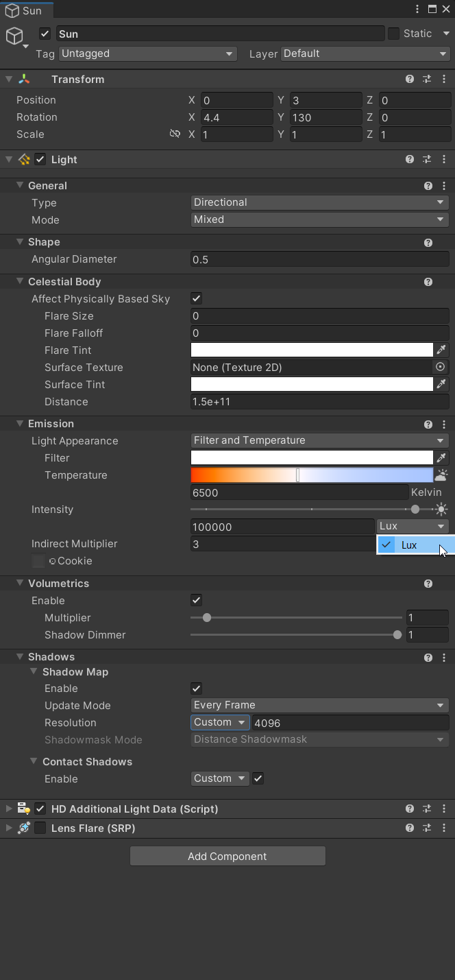Open the light Type dropdown
Screen dimensions: 455x980
click(x=319, y=202)
